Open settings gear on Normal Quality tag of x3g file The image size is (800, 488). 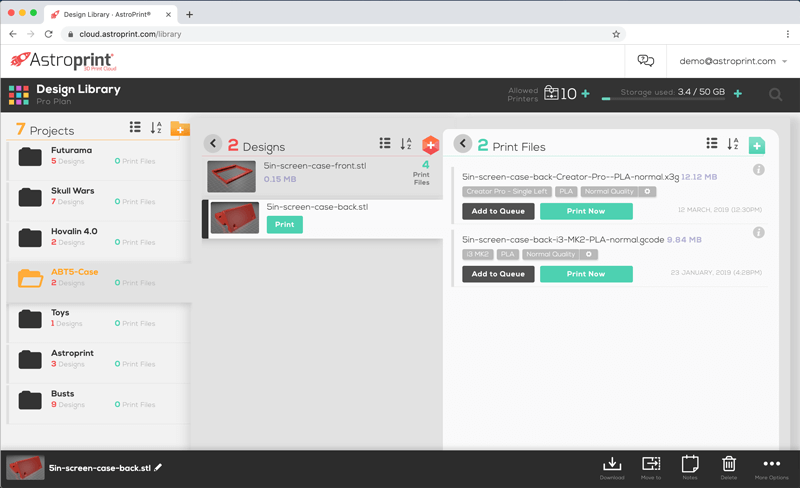click(x=647, y=191)
